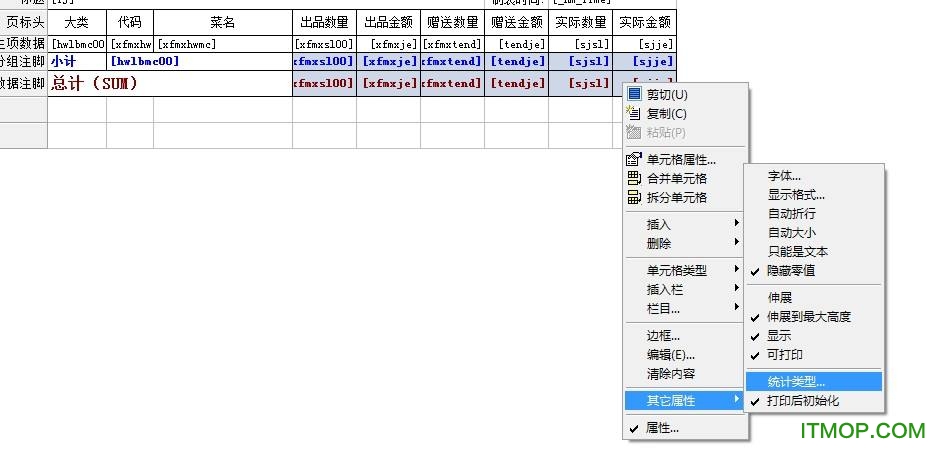Click the Split Cells (拆分单元格) icon
931x456 pixels.
pos(634,197)
